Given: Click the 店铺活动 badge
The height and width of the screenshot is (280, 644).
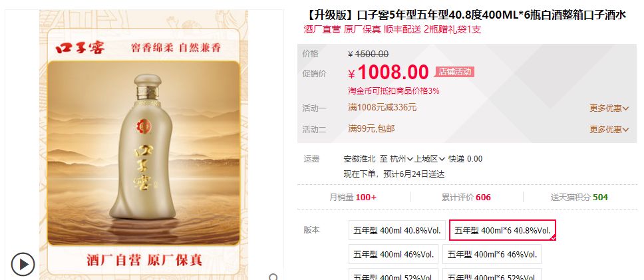Looking at the screenshot, I should (x=454, y=72).
